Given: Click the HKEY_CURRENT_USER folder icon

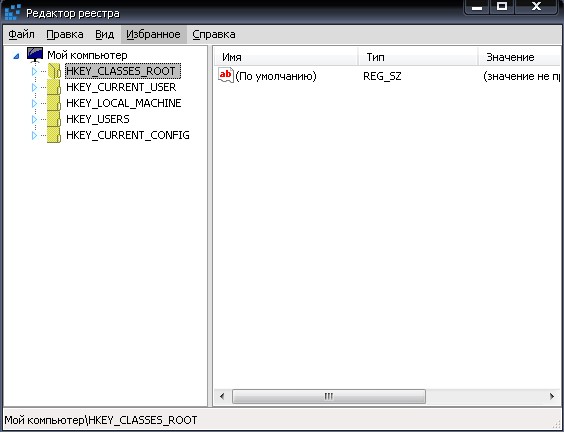Looking at the screenshot, I should pyautogui.click(x=54, y=87).
